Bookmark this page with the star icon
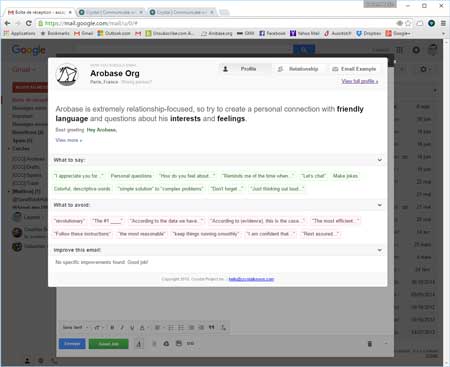 pyautogui.click(x=408, y=23)
